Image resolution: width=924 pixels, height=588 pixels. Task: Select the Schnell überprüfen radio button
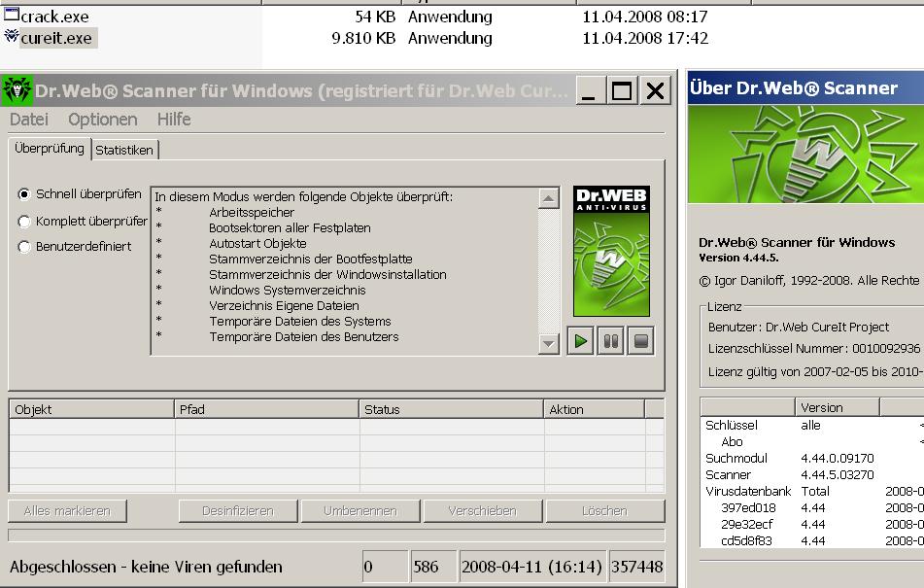point(23,193)
